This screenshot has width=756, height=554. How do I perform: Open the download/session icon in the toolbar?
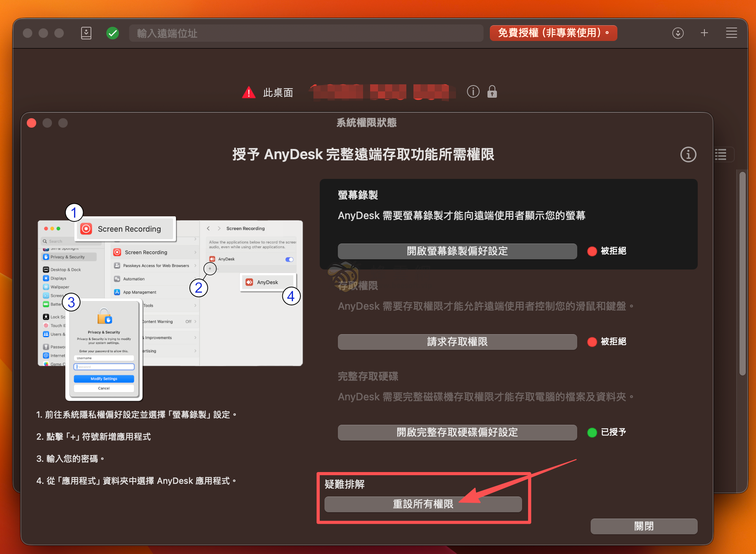click(678, 33)
